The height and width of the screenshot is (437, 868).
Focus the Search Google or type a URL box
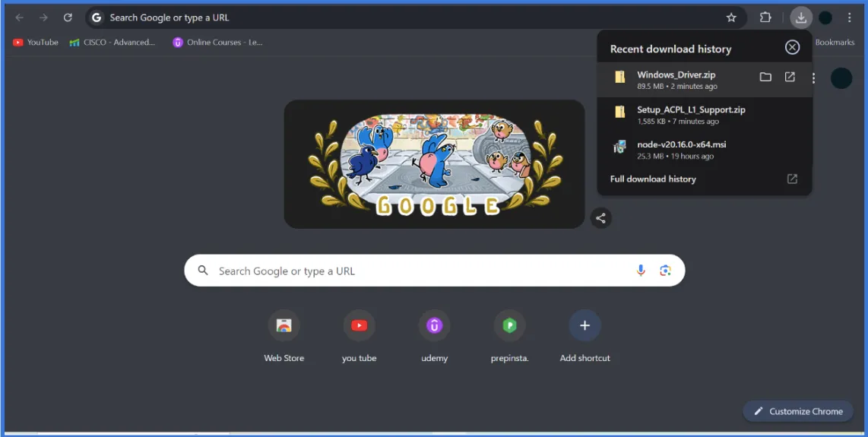435,271
